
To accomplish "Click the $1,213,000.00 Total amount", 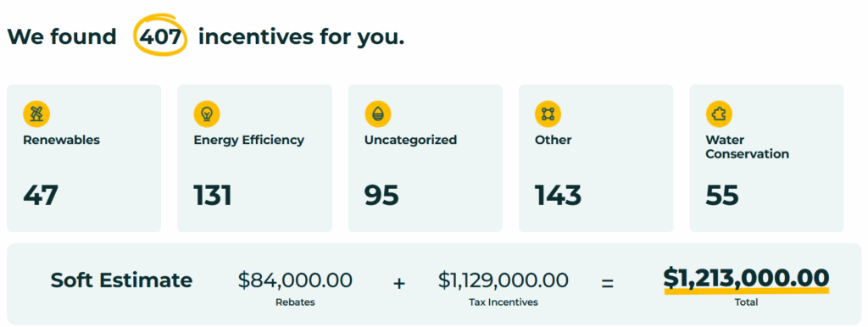I will pos(746,277).
